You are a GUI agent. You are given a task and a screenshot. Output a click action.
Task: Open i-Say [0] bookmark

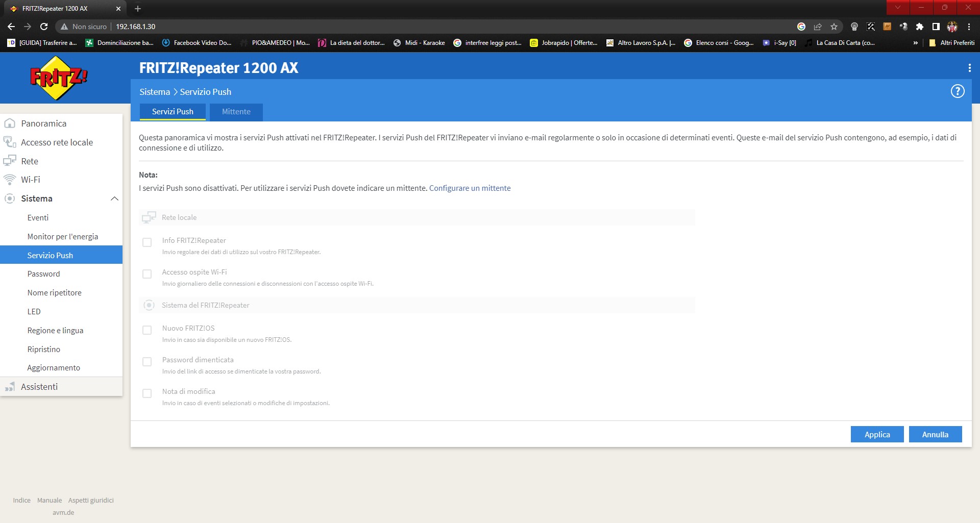[779, 43]
